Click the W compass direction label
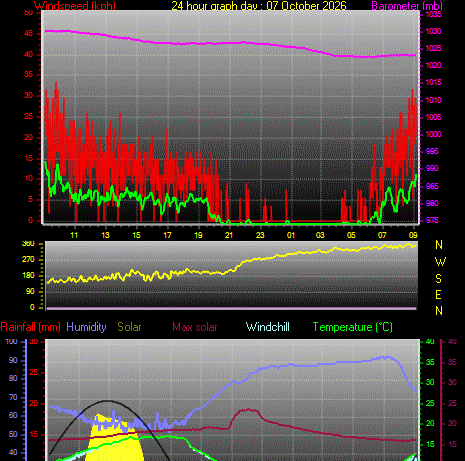The image size is (465, 461). 440,262
